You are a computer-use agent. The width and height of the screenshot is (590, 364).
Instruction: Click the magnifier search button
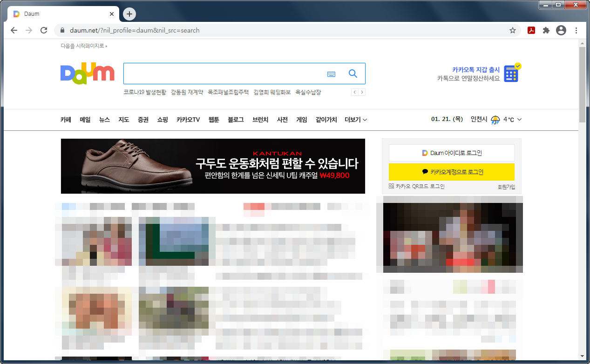click(353, 74)
